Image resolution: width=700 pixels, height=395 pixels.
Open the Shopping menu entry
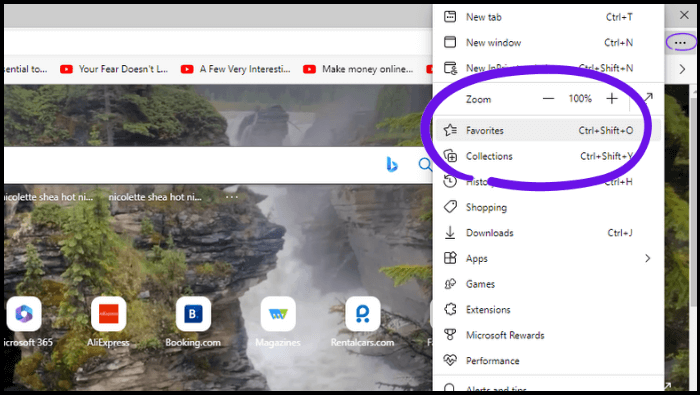[x=548, y=207]
